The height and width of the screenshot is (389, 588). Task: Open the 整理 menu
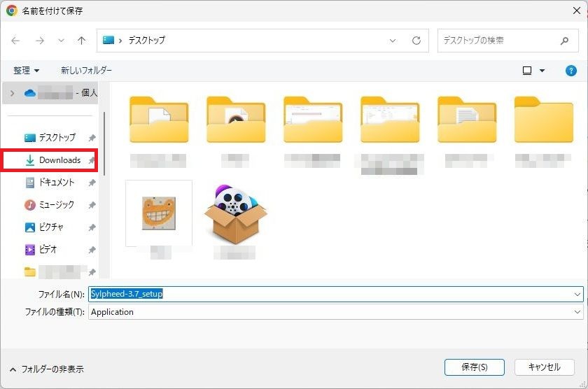[x=27, y=71]
